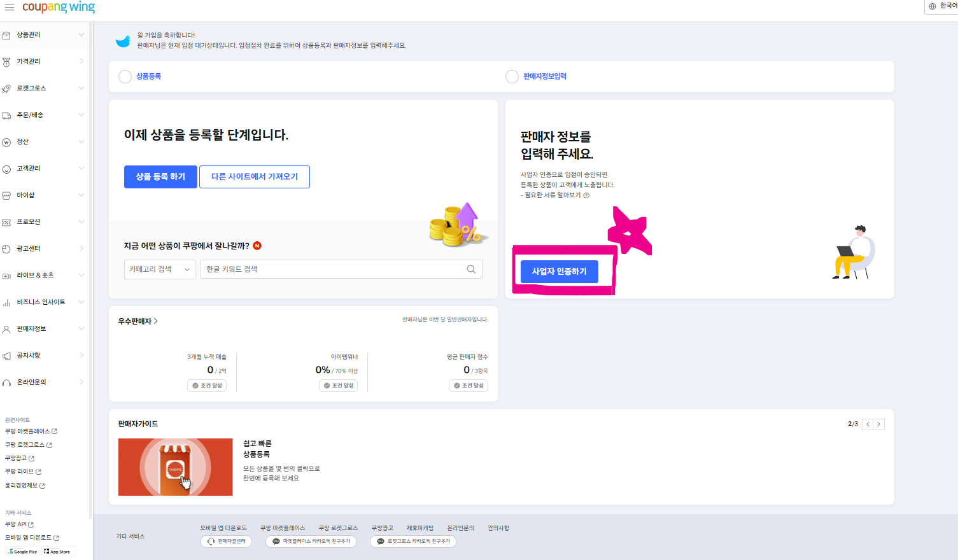Click the 사업자 인증하기 button
The height and width of the screenshot is (560, 958).
560,272
